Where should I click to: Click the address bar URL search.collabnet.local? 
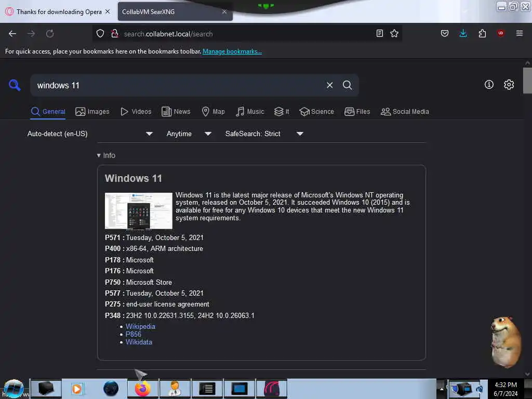pyautogui.click(x=168, y=34)
